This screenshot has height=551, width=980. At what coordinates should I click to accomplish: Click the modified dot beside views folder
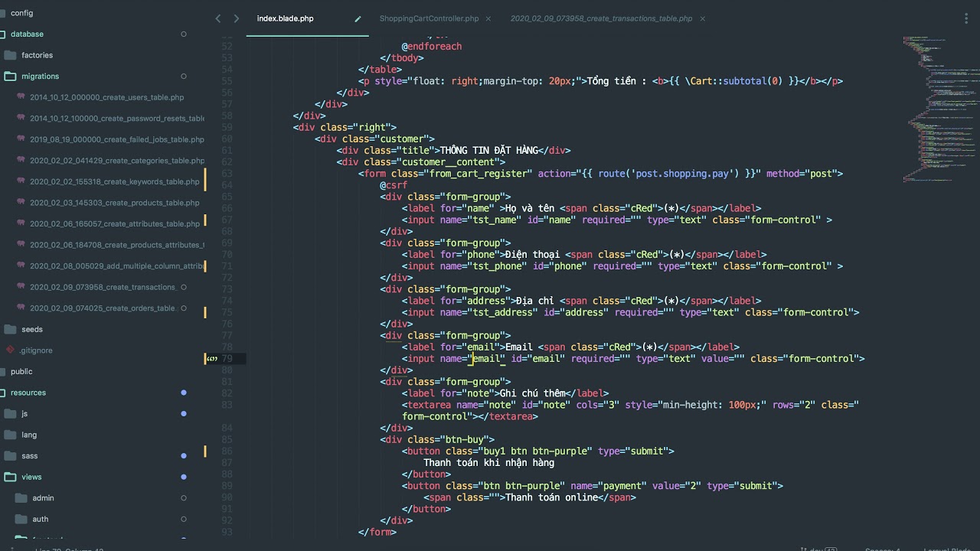(x=184, y=477)
